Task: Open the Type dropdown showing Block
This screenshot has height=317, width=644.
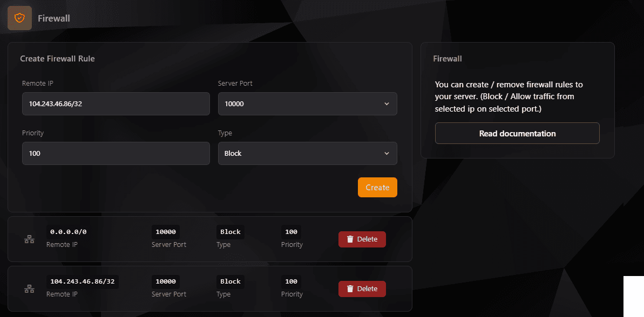Action: [x=307, y=153]
